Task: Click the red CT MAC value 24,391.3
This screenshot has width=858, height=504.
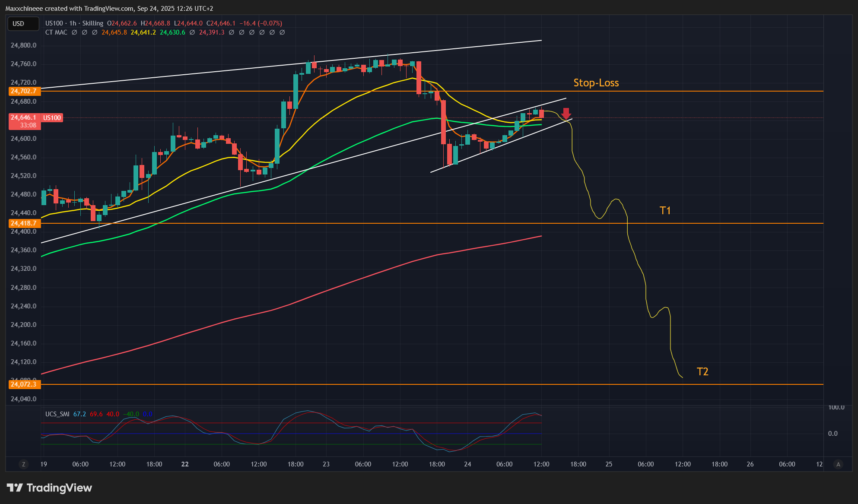Action: pyautogui.click(x=212, y=32)
